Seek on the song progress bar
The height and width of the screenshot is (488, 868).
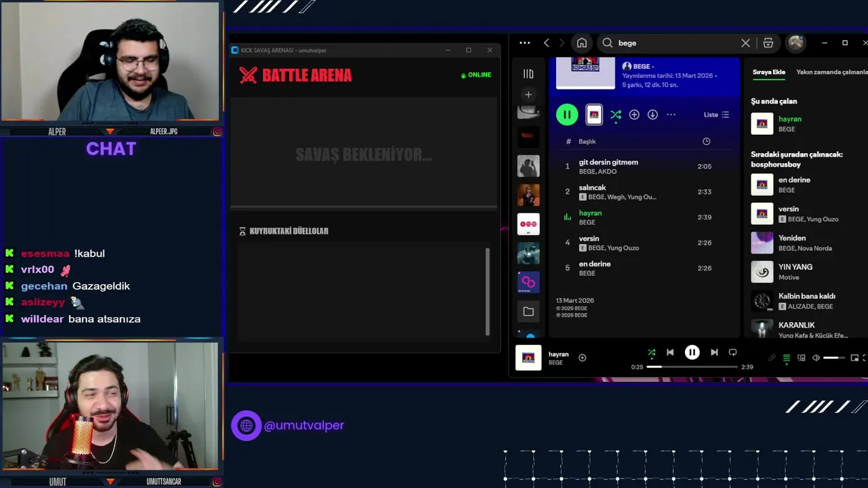692,367
